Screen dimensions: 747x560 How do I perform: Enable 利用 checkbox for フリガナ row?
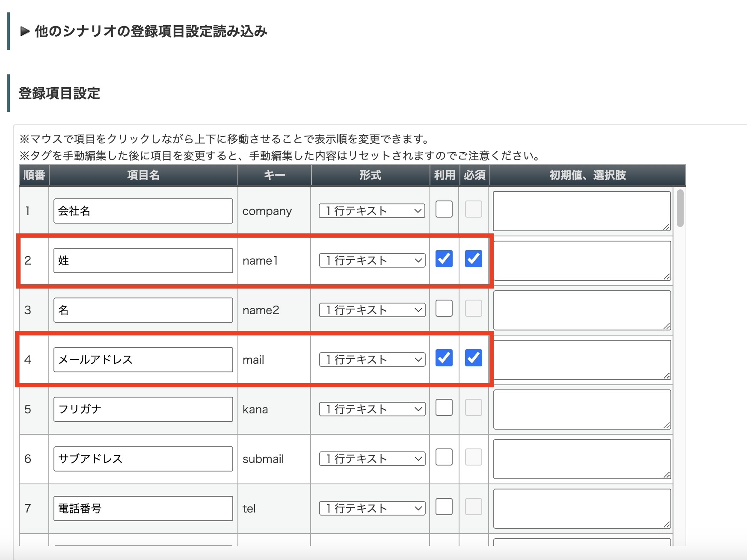(x=444, y=407)
